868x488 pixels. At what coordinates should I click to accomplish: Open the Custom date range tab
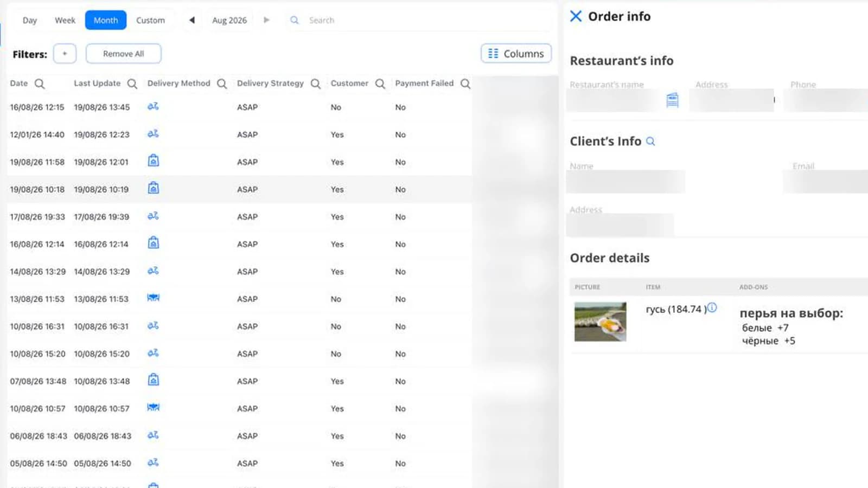(150, 20)
